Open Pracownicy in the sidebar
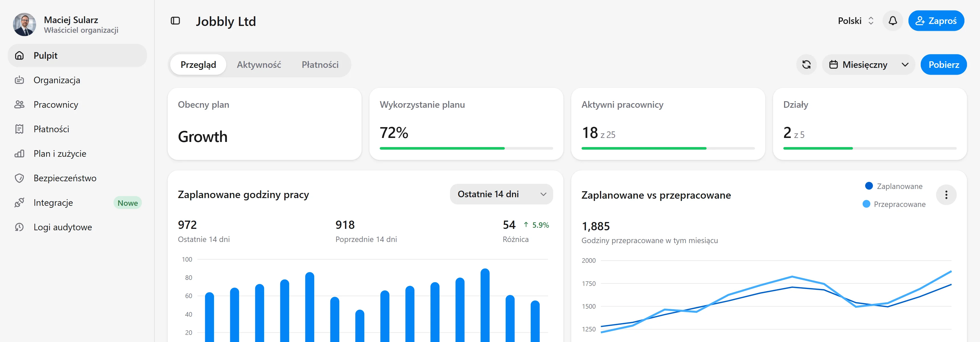 77,105
